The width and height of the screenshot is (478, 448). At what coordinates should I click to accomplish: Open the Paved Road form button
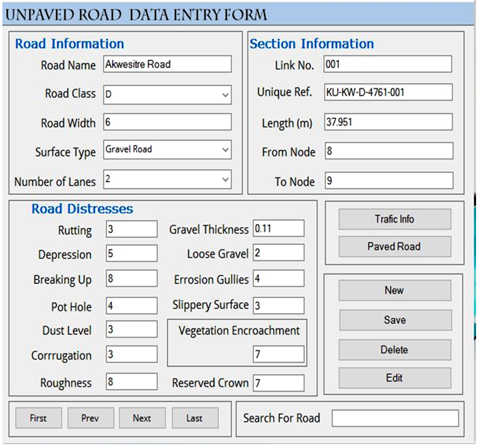coord(395,247)
